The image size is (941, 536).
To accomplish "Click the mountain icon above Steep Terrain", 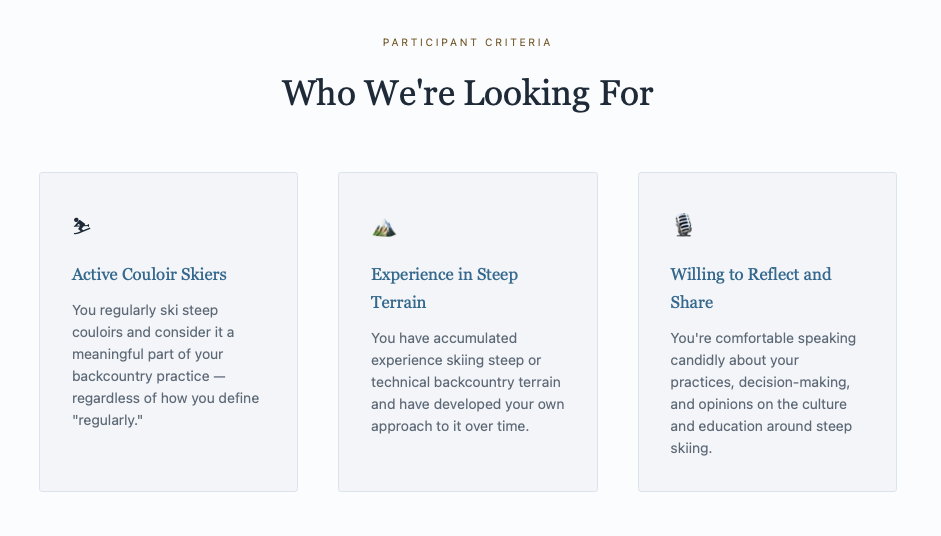I will (384, 228).
